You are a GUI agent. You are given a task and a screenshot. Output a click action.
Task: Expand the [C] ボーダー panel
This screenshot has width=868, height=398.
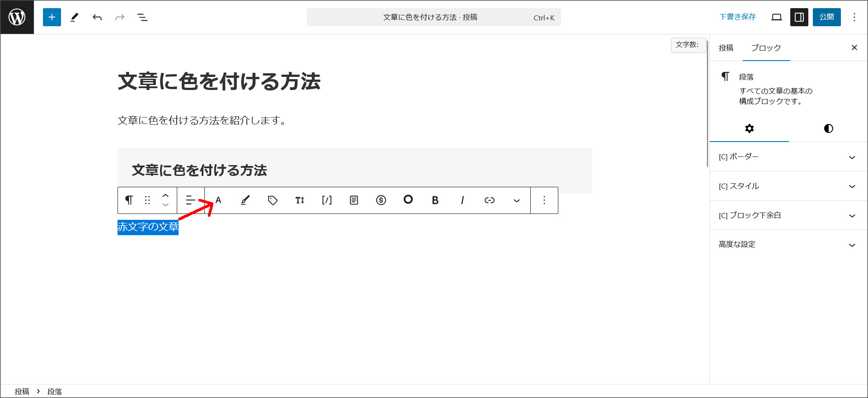[x=787, y=157]
